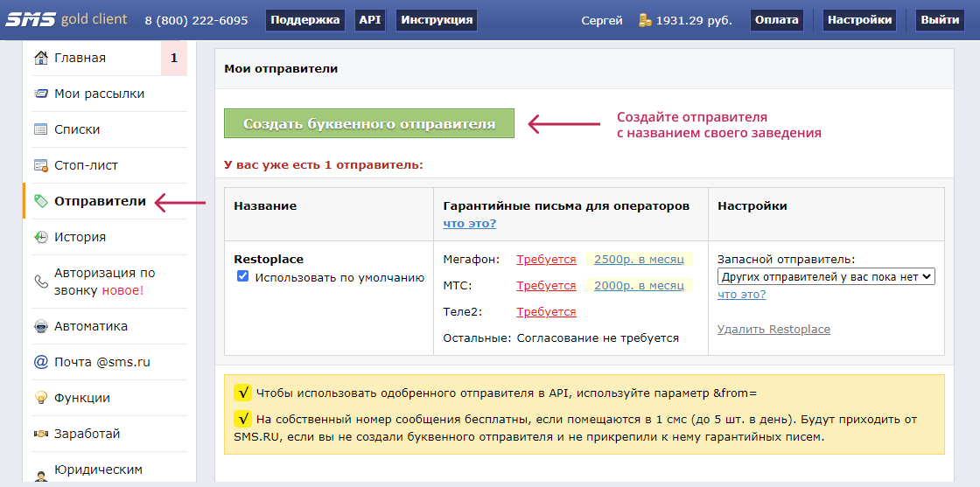Image resolution: width=980 pixels, height=487 pixels.
Task: Click the gold coins balance icon
Action: coord(645,20)
